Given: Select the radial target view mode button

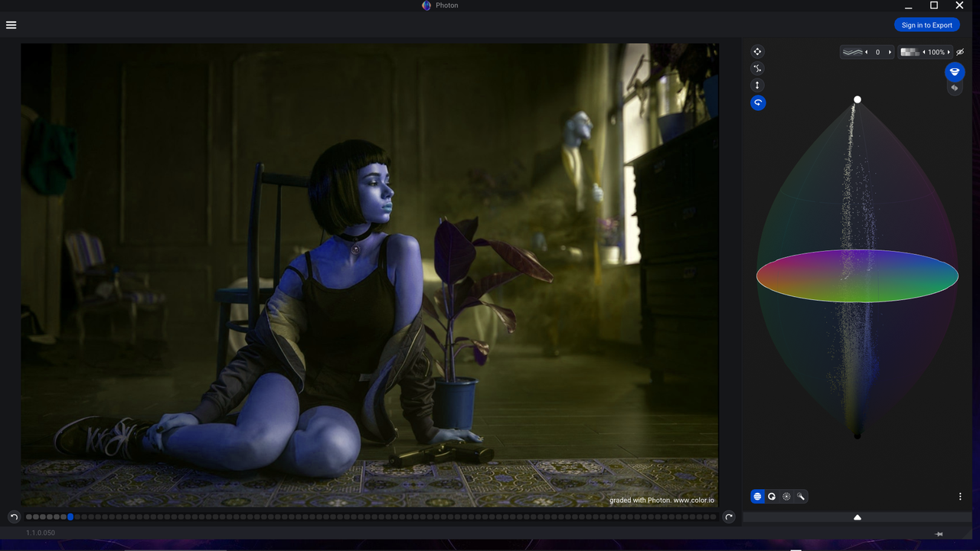Looking at the screenshot, I should 786,497.
